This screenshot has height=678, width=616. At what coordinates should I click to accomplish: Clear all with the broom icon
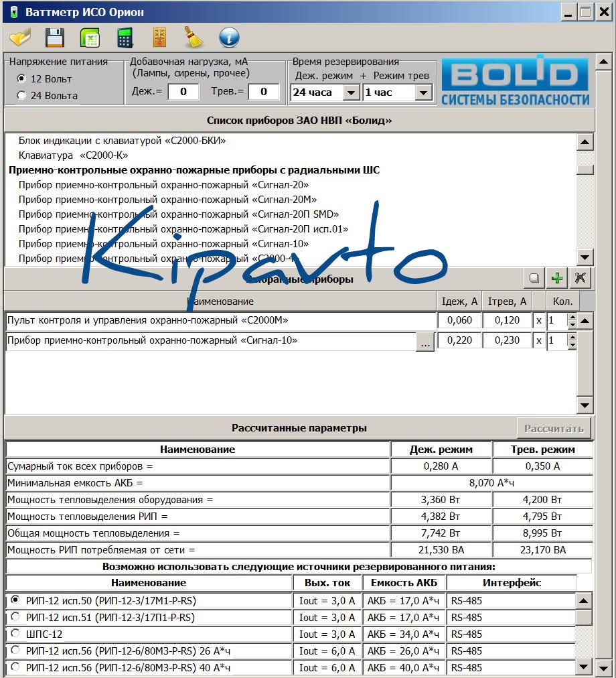click(194, 38)
